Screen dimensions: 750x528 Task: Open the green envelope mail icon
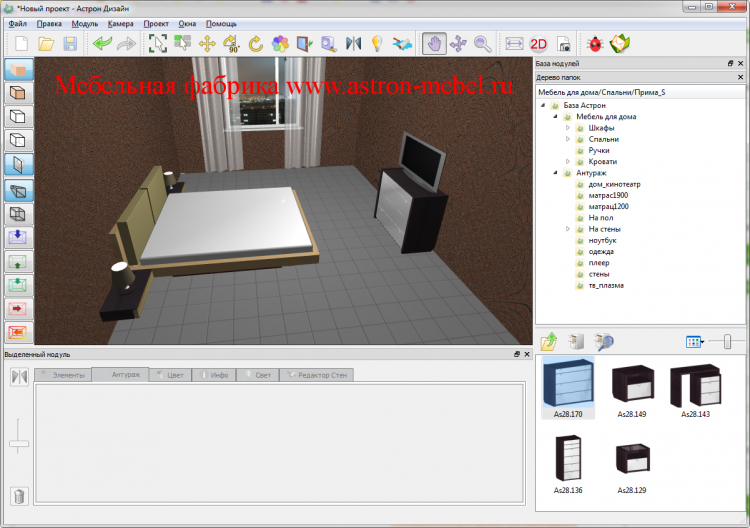click(619, 44)
